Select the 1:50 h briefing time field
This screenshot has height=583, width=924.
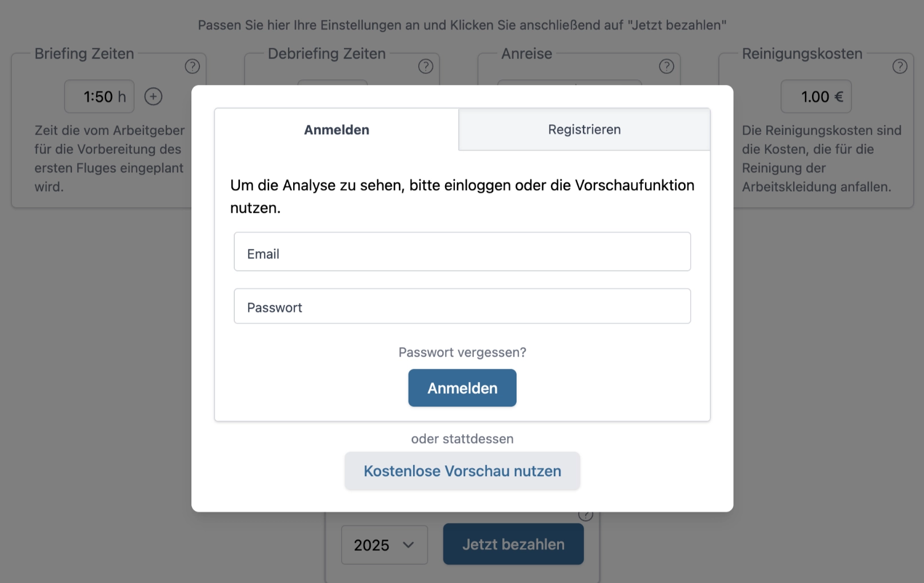click(98, 97)
